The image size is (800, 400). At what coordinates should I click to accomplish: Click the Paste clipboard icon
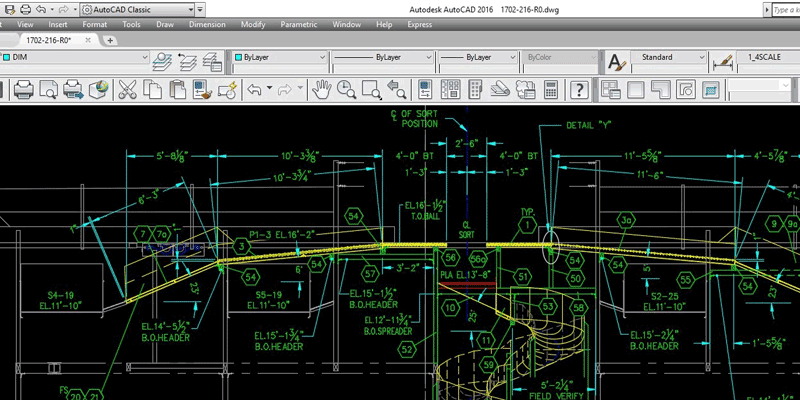click(x=177, y=90)
